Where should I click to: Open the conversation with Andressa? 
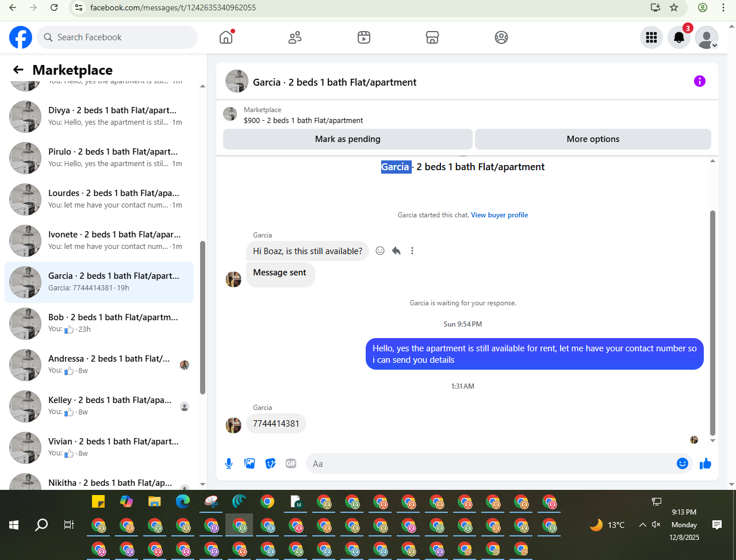point(99,365)
